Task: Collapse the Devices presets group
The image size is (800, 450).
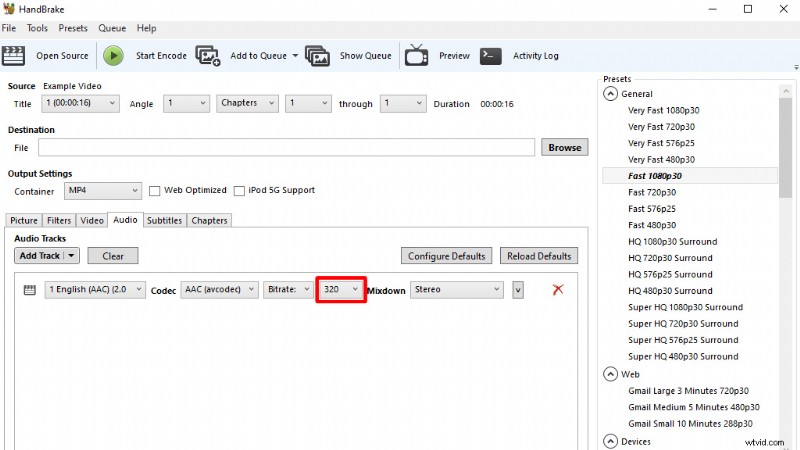Action: pos(610,441)
